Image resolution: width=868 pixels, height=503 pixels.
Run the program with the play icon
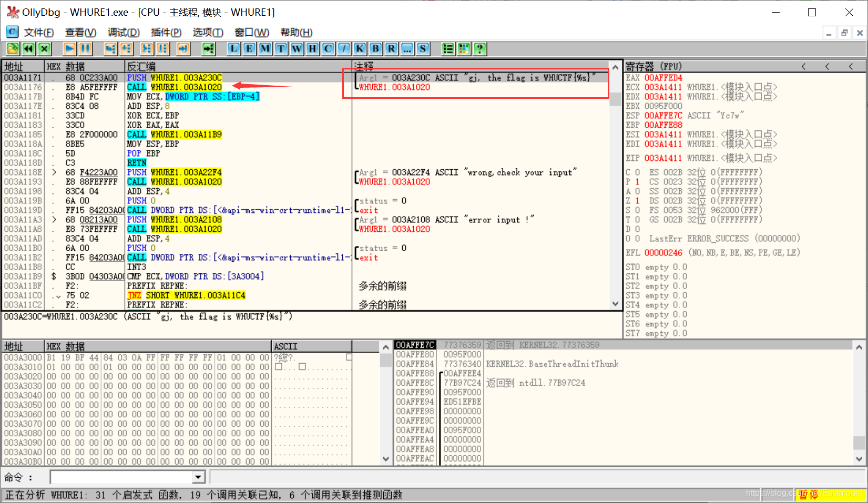pyautogui.click(x=69, y=49)
